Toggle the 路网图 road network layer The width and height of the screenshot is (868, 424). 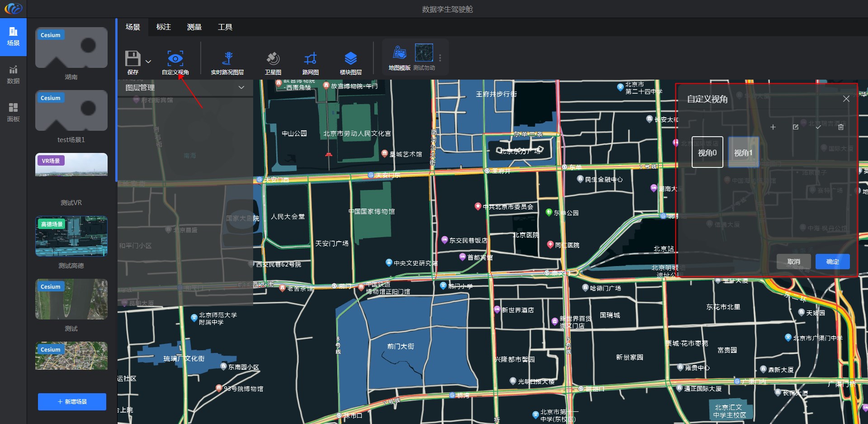(310, 58)
